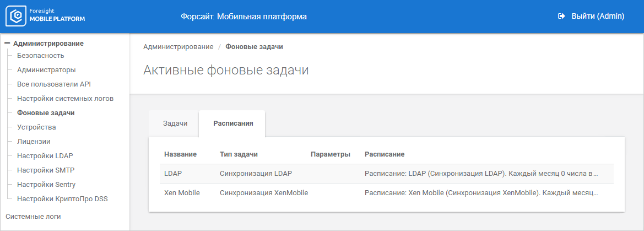
Task: Select Фоновые задачи in the sidebar
Action: coord(46,113)
